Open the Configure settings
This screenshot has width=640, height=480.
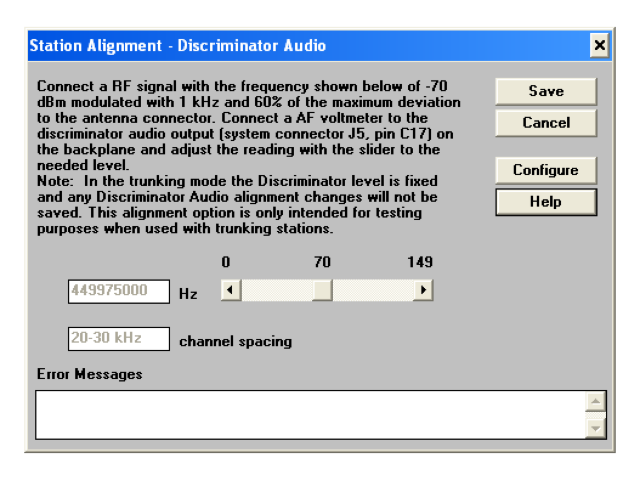pos(546,170)
